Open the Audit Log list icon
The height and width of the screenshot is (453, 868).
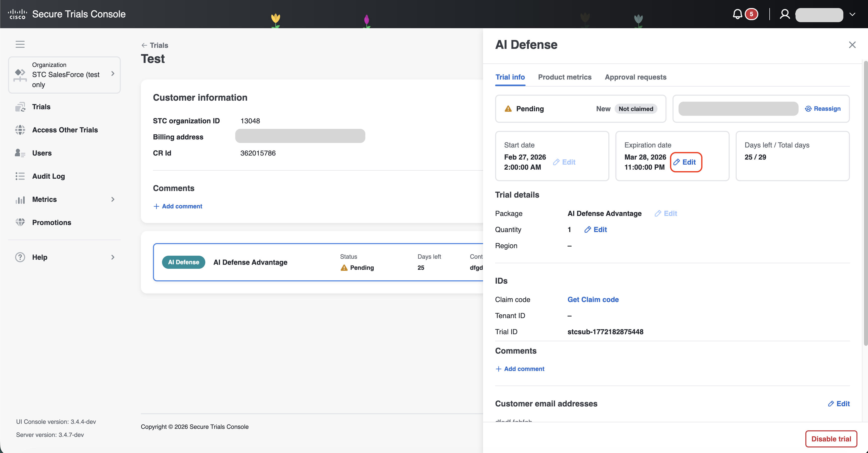(20, 176)
